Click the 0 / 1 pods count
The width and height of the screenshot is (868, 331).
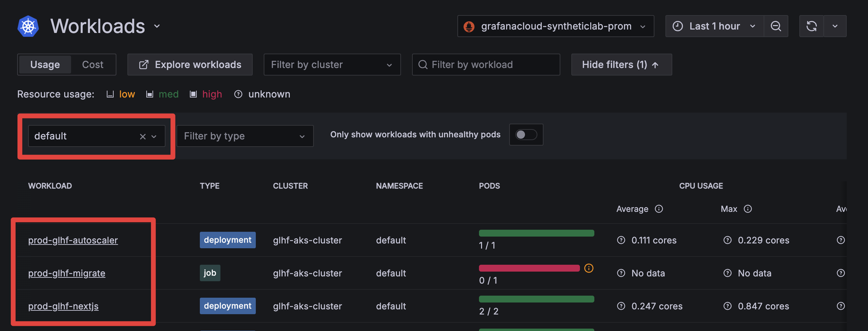pyautogui.click(x=488, y=281)
